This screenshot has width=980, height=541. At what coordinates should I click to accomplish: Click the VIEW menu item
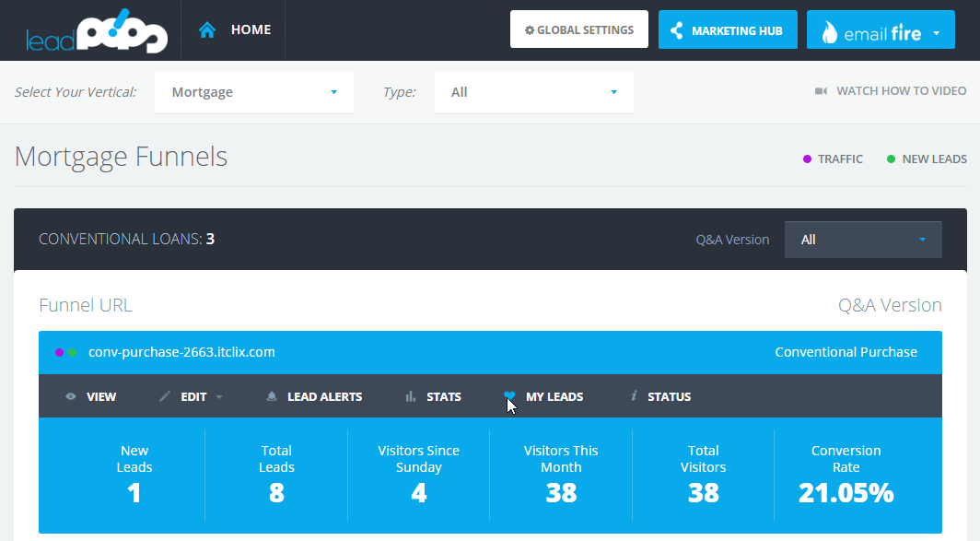(x=101, y=396)
